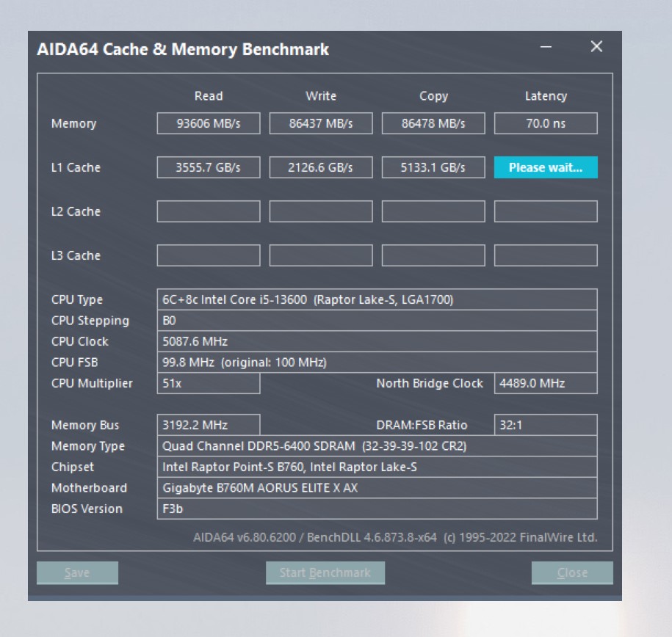Select Memory Write value 86437 MB/s

click(320, 123)
